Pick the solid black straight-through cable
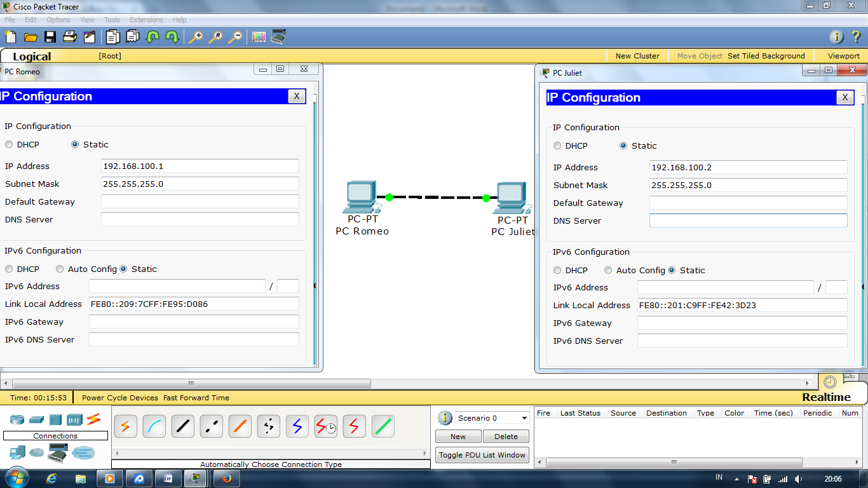This screenshot has width=868, height=488. (182, 426)
